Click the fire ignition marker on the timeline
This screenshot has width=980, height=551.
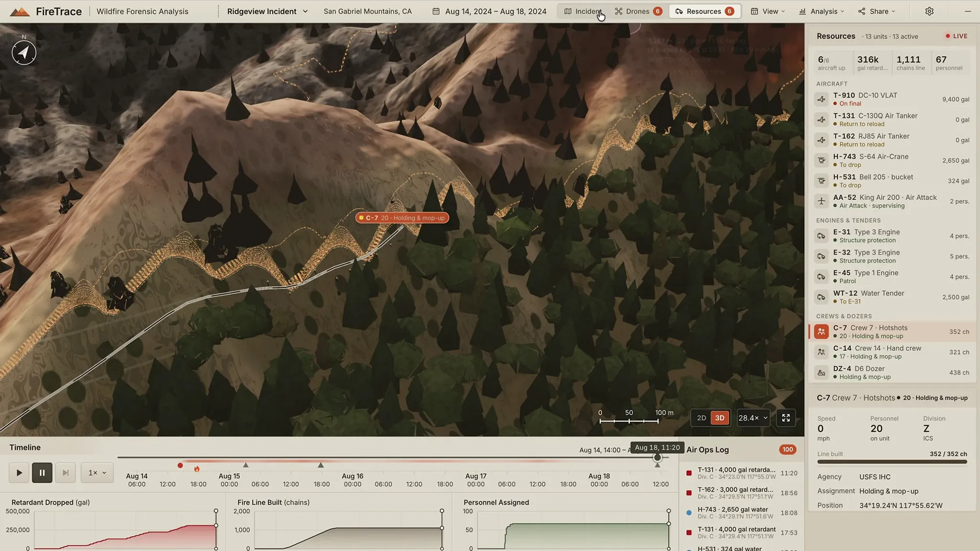pyautogui.click(x=197, y=469)
